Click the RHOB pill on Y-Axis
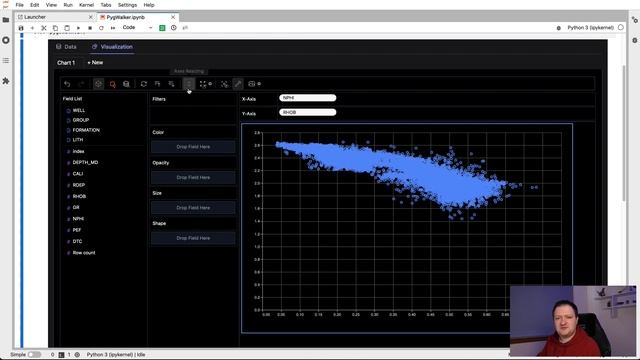 pyautogui.click(x=307, y=112)
